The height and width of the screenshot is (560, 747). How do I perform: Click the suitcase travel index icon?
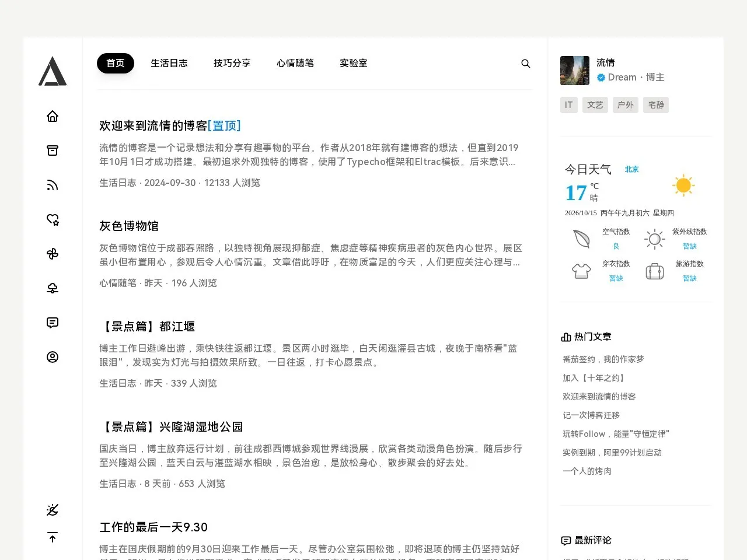(x=655, y=271)
